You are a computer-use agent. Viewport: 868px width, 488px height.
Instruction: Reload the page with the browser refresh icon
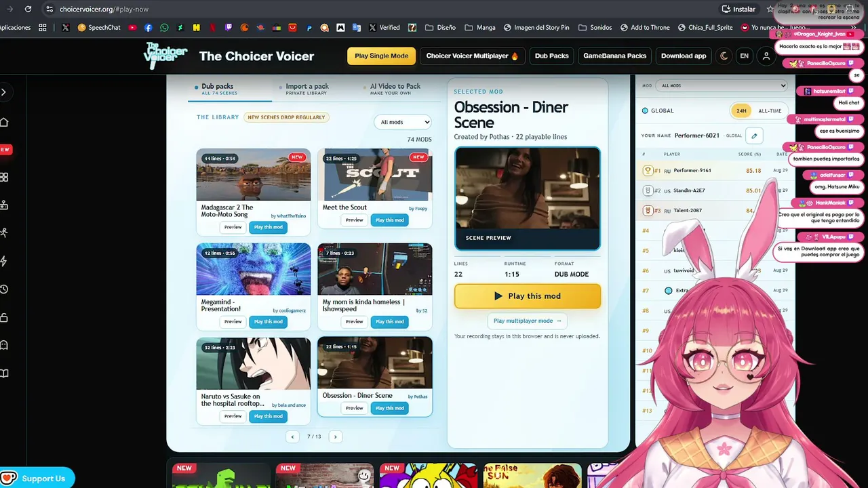tap(28, 9)
